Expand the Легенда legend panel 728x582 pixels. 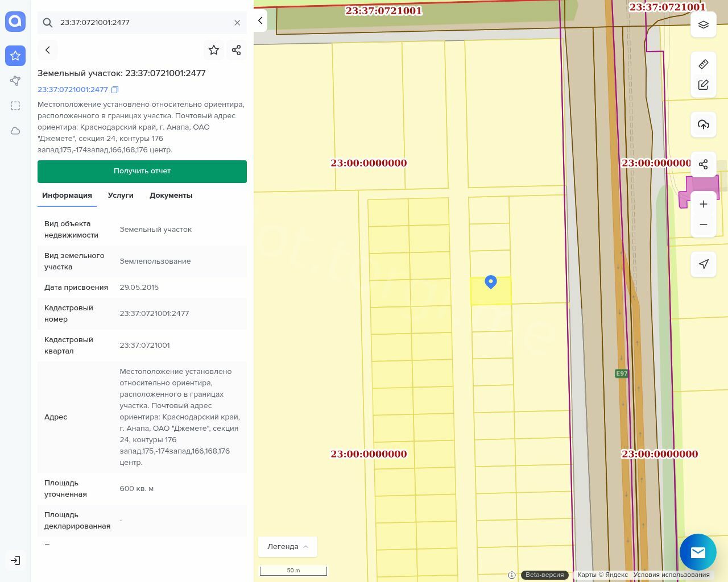pyautogui.click(x=288, y=547)
